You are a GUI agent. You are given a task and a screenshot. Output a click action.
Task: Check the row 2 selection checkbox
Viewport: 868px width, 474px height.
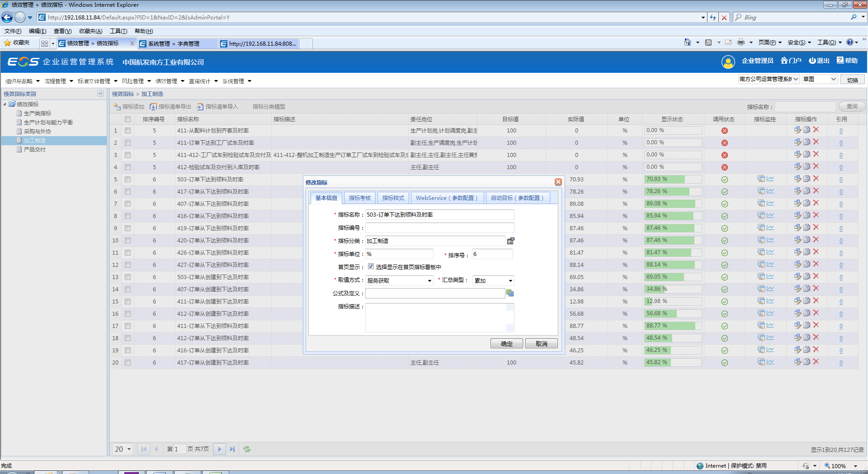tap(128, 143)
